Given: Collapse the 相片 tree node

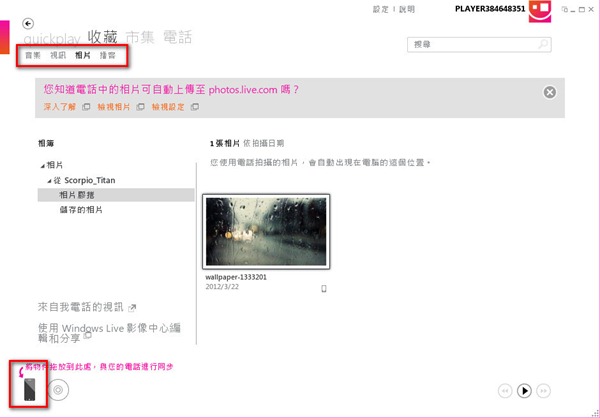Looking at the screenshot, I should 42,166.
